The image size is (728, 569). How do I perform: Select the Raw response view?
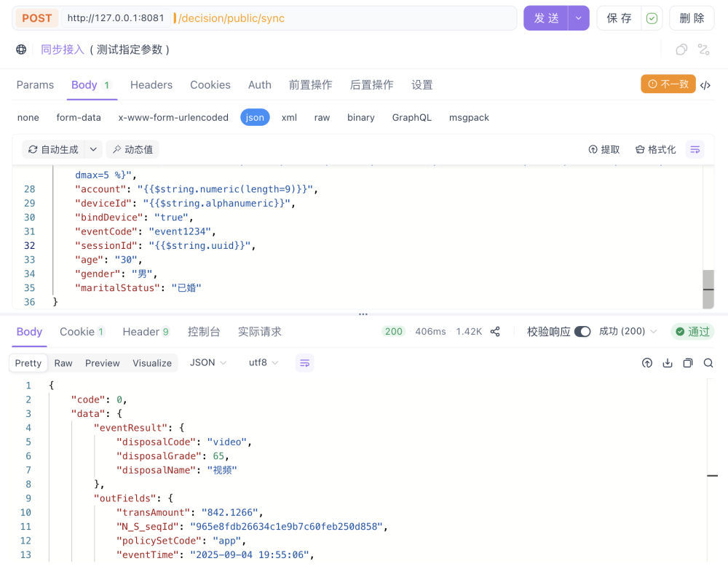click(63, 363)
